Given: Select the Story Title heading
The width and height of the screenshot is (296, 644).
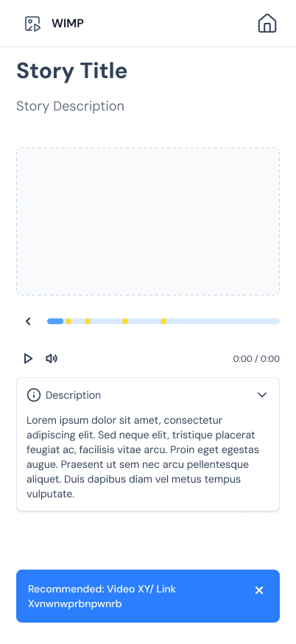Looking at the screenshot, I should (72, 71).
